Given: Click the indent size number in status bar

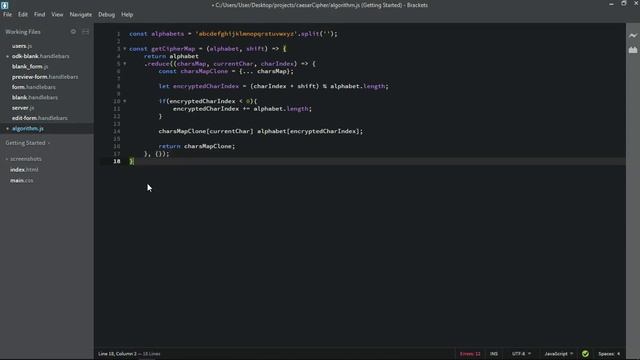Looking at the screenshot, I should [618, 353].
